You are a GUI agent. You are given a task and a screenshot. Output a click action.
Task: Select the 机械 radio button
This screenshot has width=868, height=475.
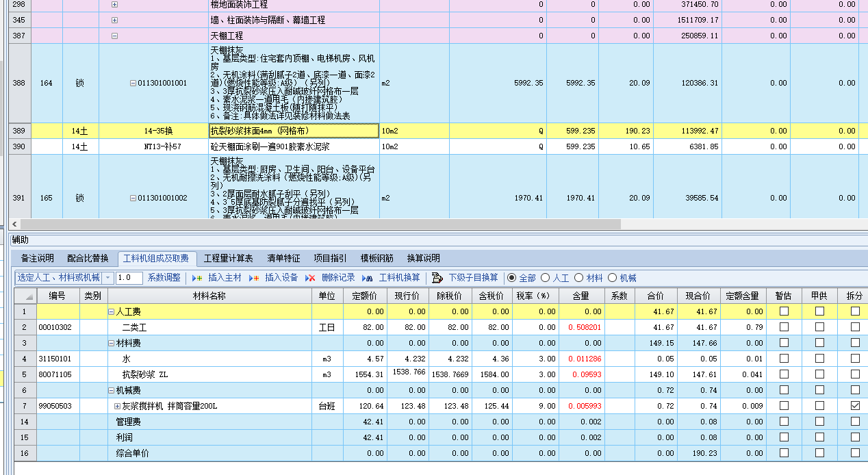tap(612, 278)
